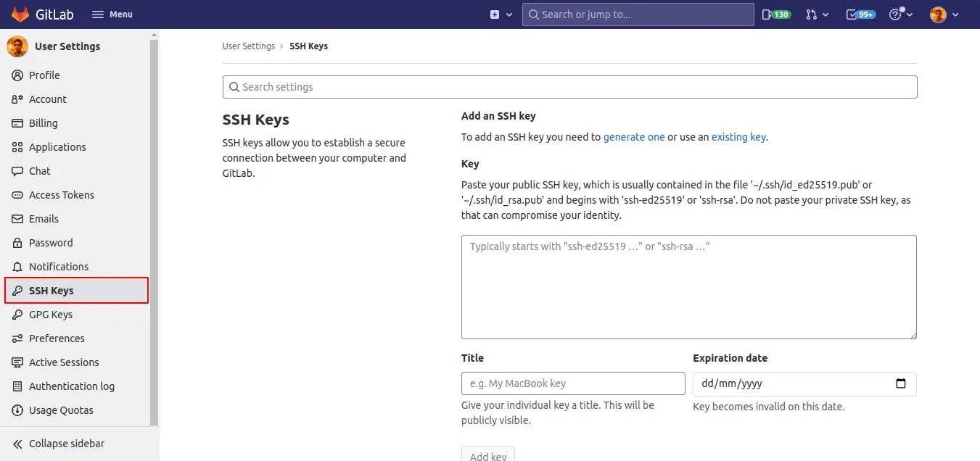Follow the 'generate one' link
This screenshot has height=461, width=980.
pos(633,137)
